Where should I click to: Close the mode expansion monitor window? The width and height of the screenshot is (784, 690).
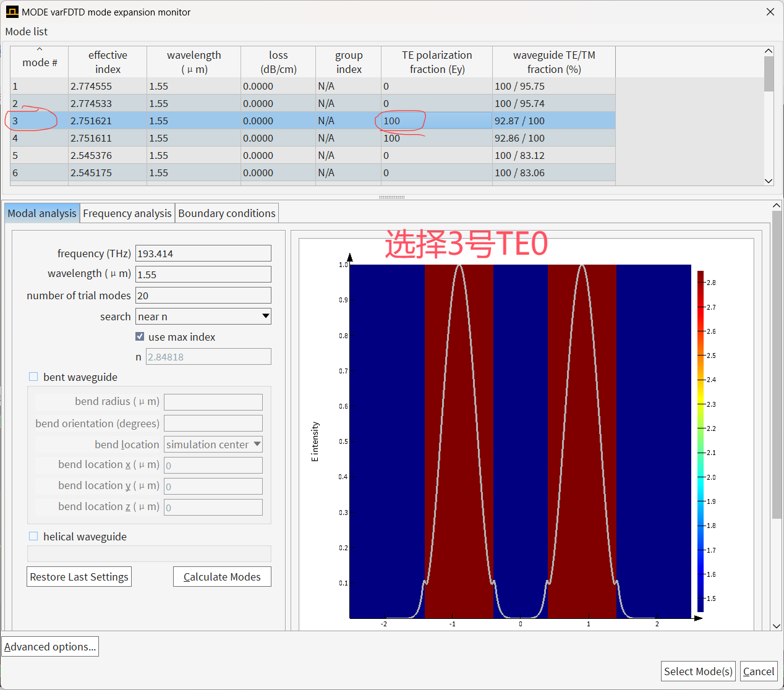coord(770,12)
